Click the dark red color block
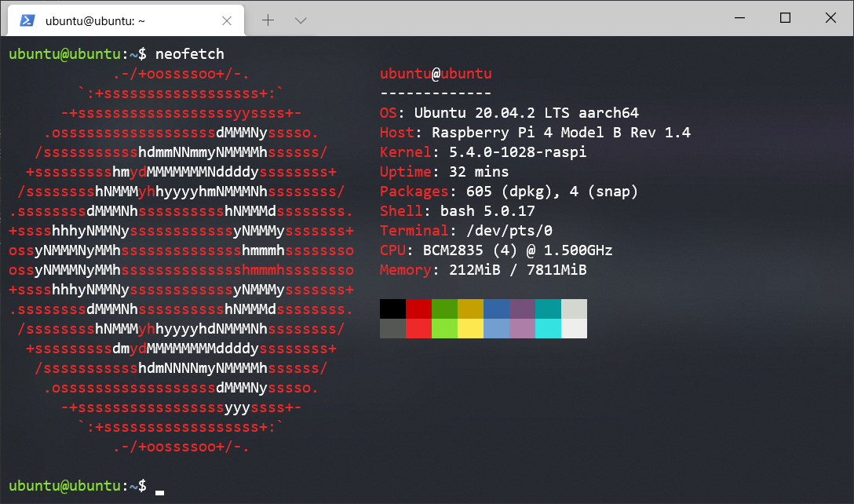Viewport: 854px width, 504px height. [419, 309]
